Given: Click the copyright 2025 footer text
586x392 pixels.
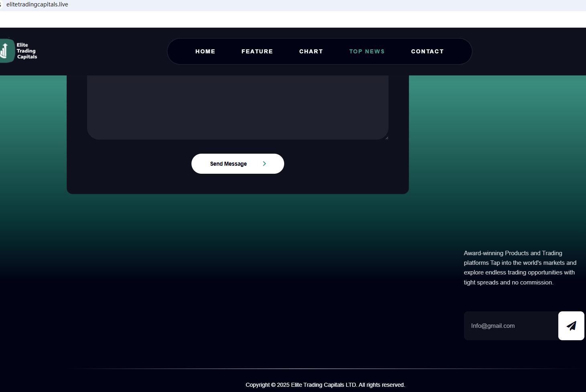Looking at the screenshot, I should [x=326, y=385].
